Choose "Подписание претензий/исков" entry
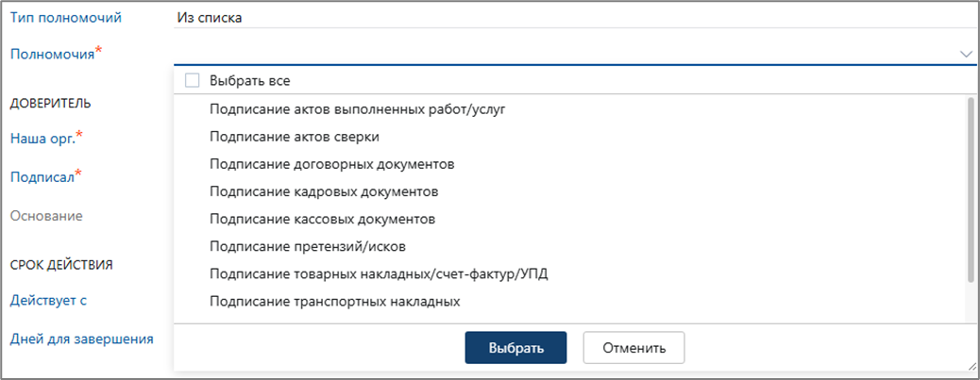980x380 pixels. coord(308,247)
